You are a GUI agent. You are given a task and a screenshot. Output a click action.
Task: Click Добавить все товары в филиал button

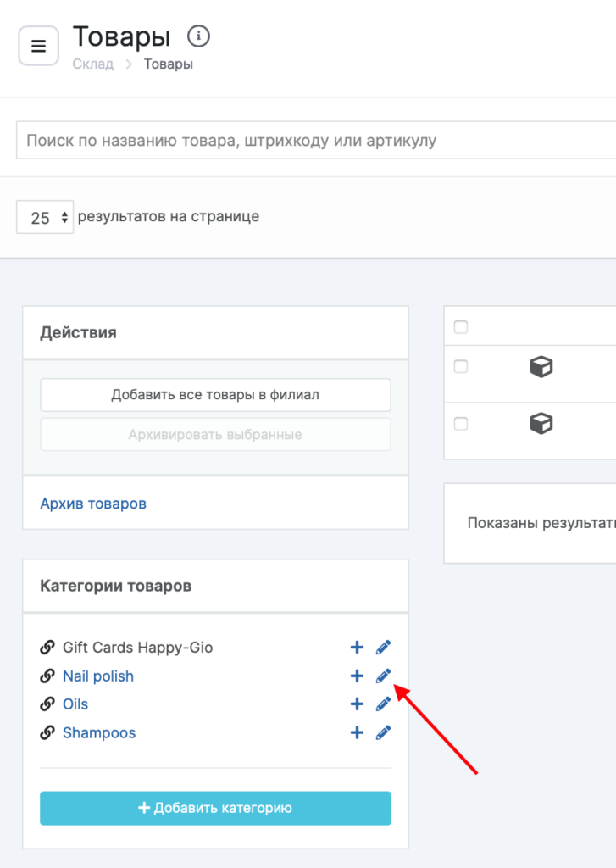click(215, 395)
